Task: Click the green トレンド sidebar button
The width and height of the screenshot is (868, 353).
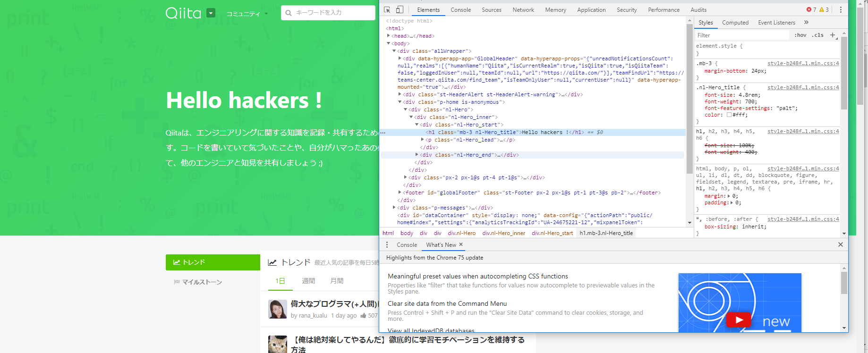Action: pos(213,262)
